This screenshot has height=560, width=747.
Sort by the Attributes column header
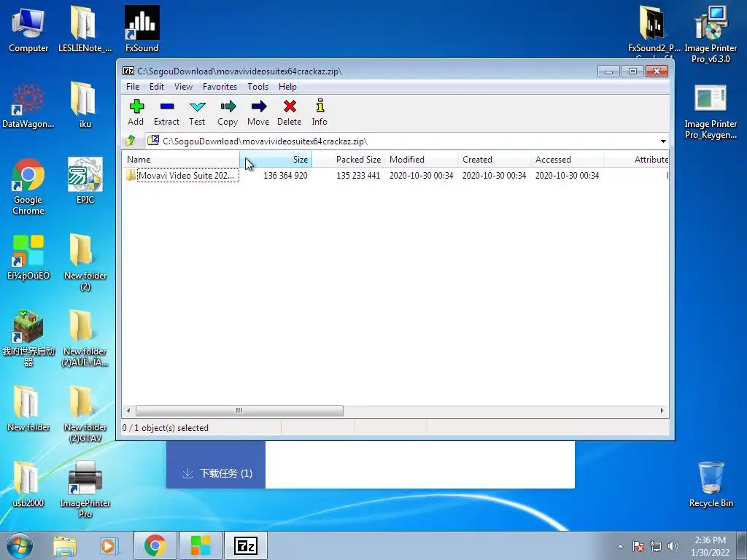(x=636, y=160)
